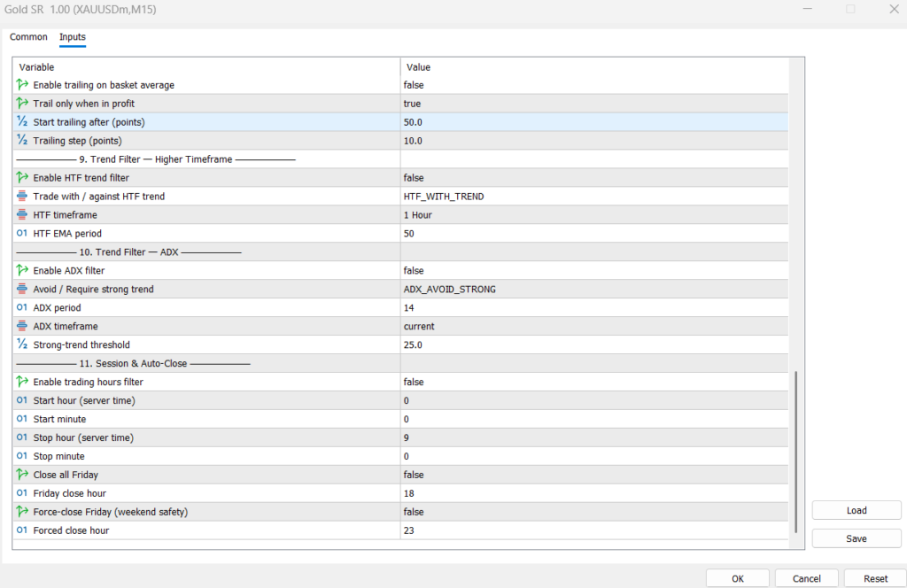Image resolution: width=907 pixels, height=588 pixels.
Task: Toggle the false value of Close all Friday
Action: (594, 475)
